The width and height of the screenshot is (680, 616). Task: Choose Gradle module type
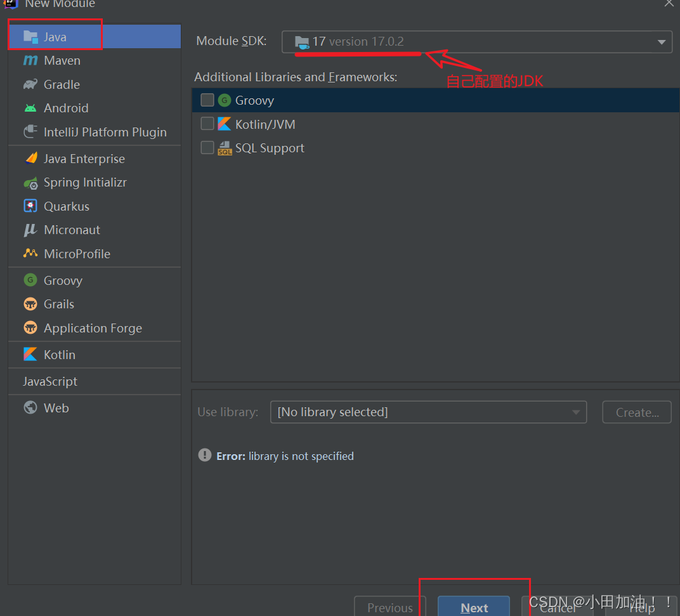point(95,84)
